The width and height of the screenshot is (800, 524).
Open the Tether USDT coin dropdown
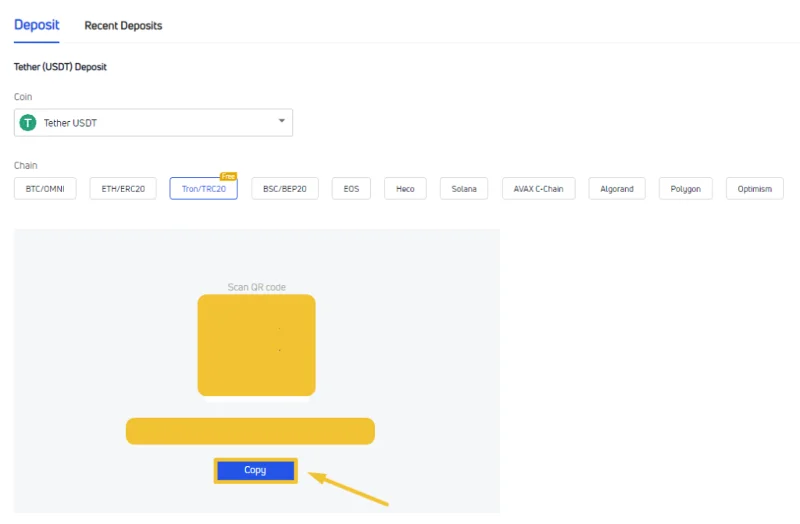click(153, 122)
